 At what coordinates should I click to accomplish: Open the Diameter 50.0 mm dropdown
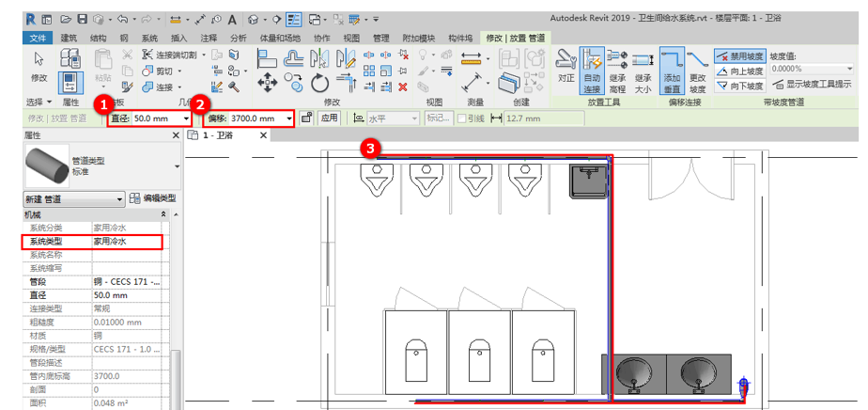186,118
